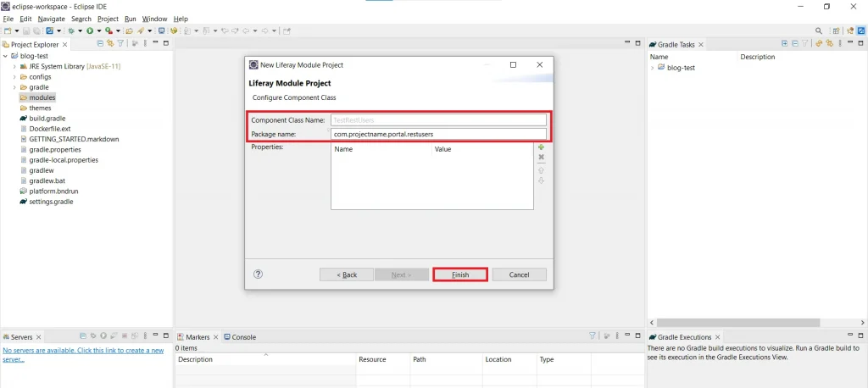Screen dimensions: 868x388
Task: Select Dockerfile.ext in Project Explorer
Action: tap(50, 129)
